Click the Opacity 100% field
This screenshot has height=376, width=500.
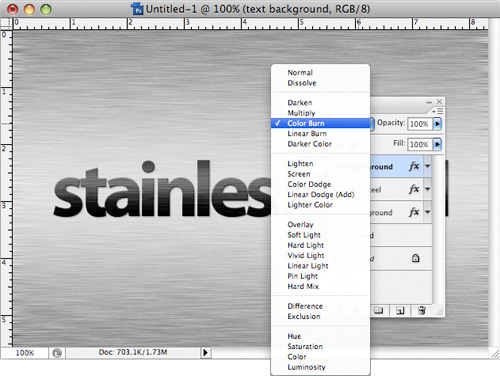click(420, 124)
